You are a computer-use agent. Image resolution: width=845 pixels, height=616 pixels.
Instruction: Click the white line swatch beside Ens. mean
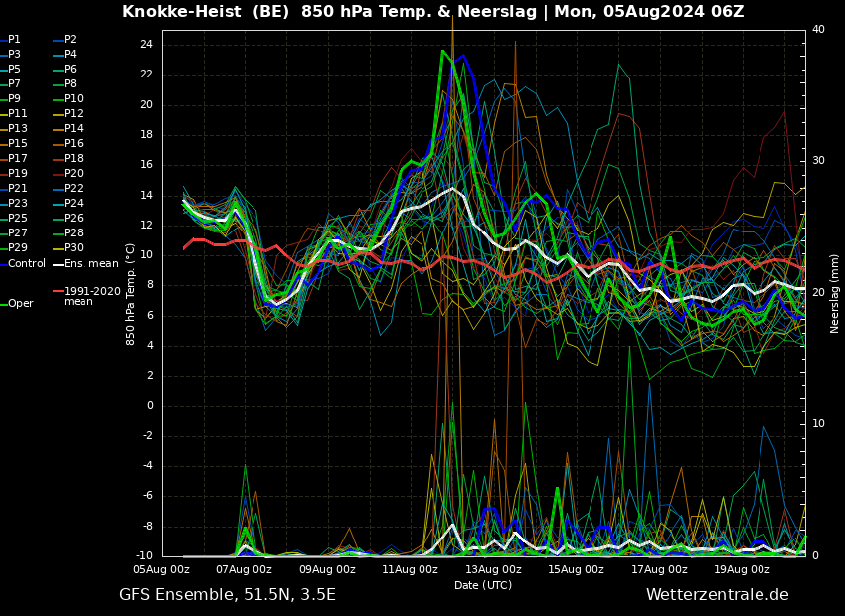pyautogui.click(x=58, y=264)
